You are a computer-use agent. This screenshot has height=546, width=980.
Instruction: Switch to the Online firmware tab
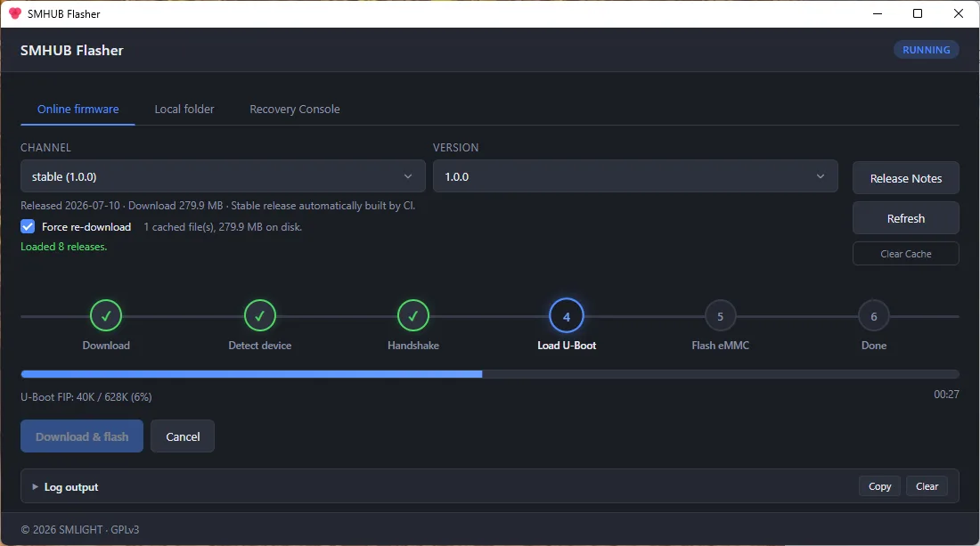click(x=78, y=110)
